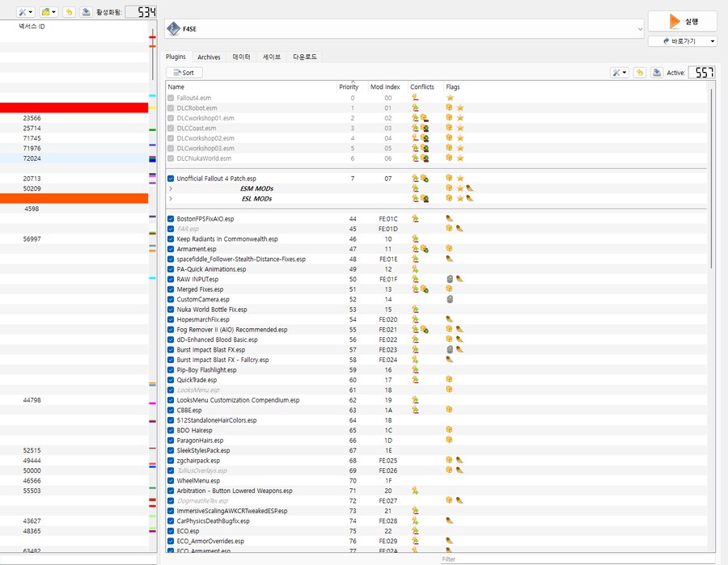Click the 실행 run button
The image size is (728, 565).
[683, 21]
